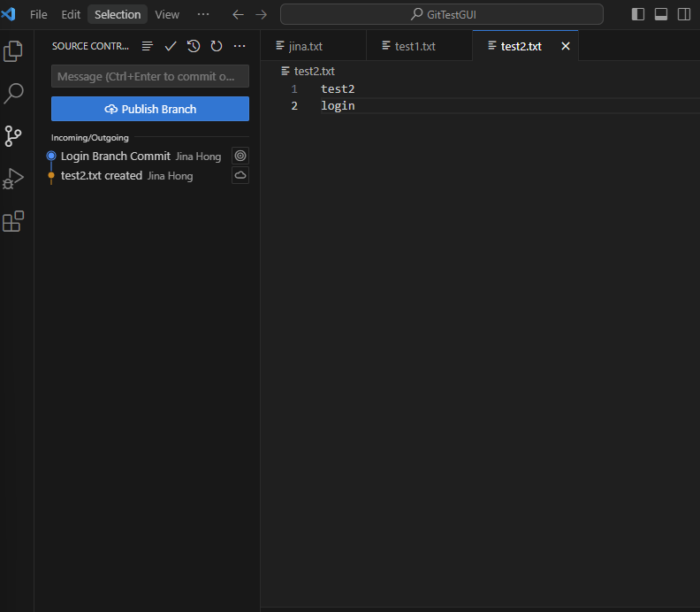
Task: Click the commit checkmark icon
Action: (171, 46)
